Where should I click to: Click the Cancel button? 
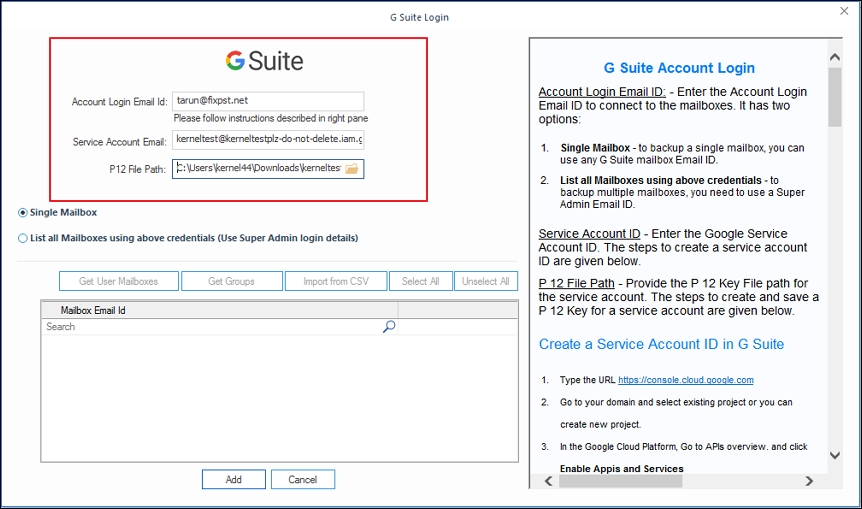[302, 479]
